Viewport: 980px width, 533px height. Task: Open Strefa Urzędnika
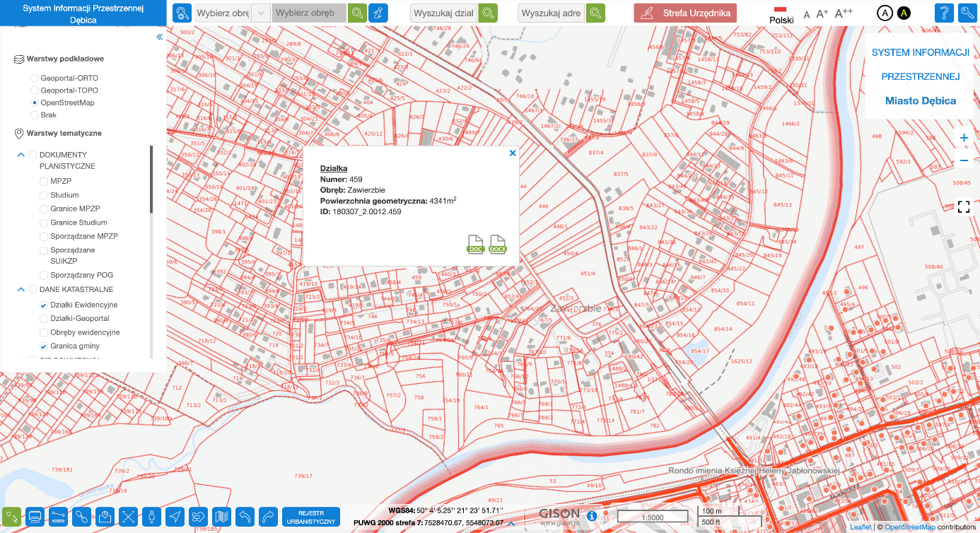pos(685,13)
